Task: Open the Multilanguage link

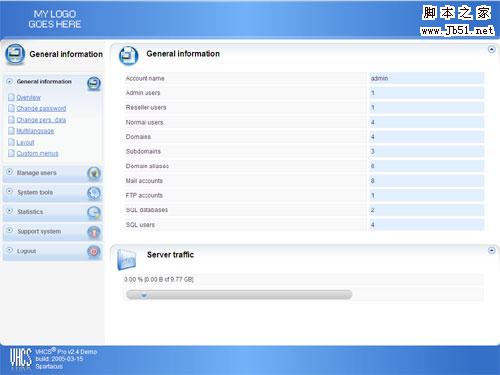Action: [x=35, y=131]
